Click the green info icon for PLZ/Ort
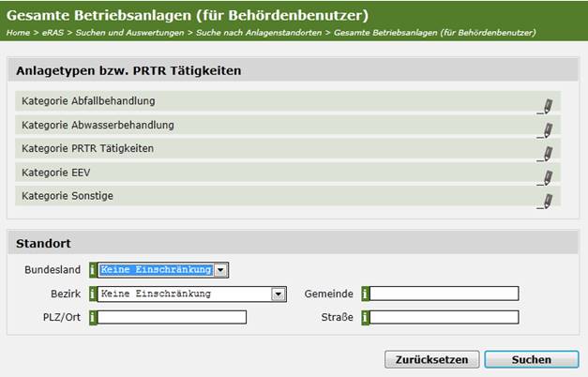 coord(93,317)
